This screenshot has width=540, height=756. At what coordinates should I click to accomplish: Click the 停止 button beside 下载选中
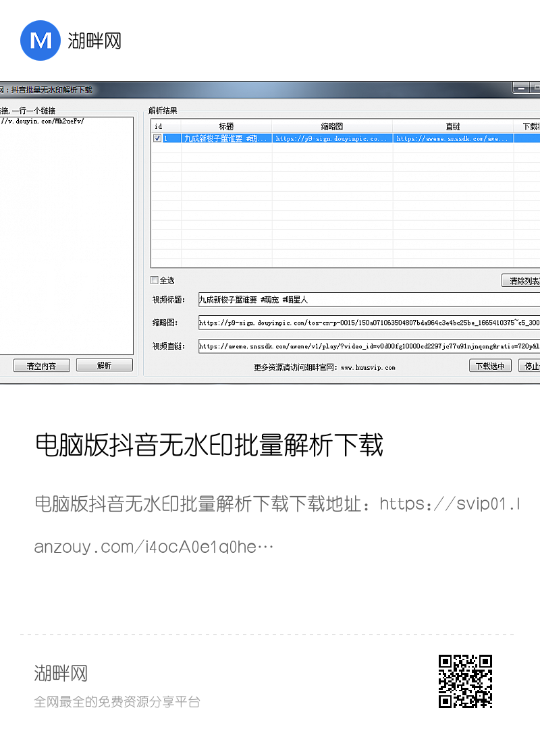click(x=529, y=366)
